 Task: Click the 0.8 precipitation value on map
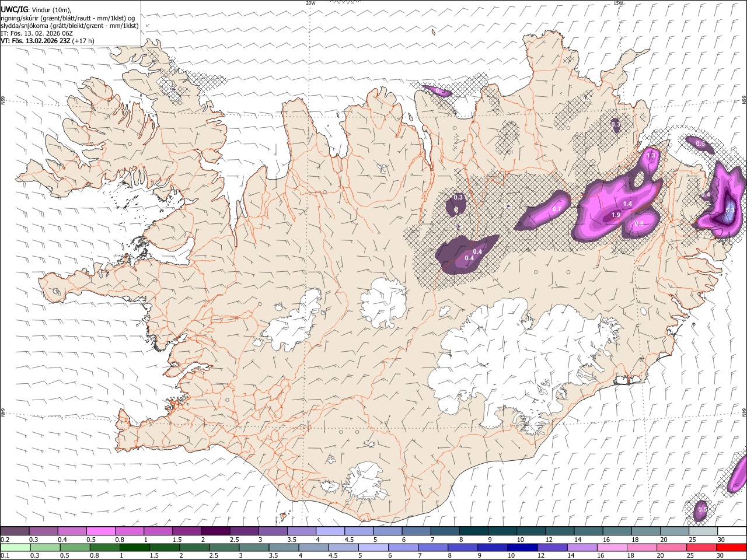(639, 223)
